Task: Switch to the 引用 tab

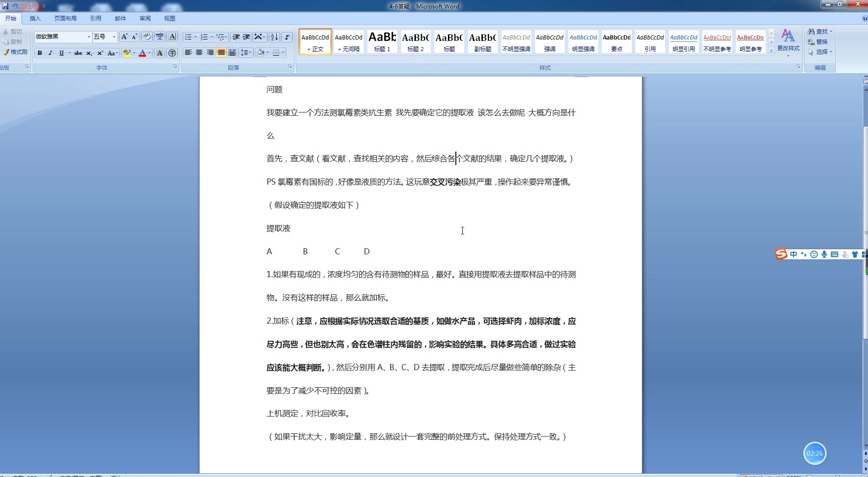Action: [x=96, y=19]
